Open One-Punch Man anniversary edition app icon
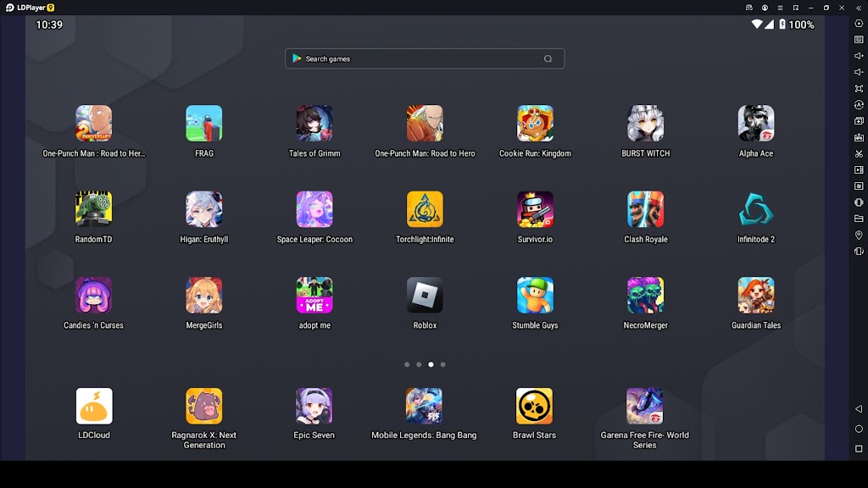This screenshot has width=868, height=488. (93, 124)
